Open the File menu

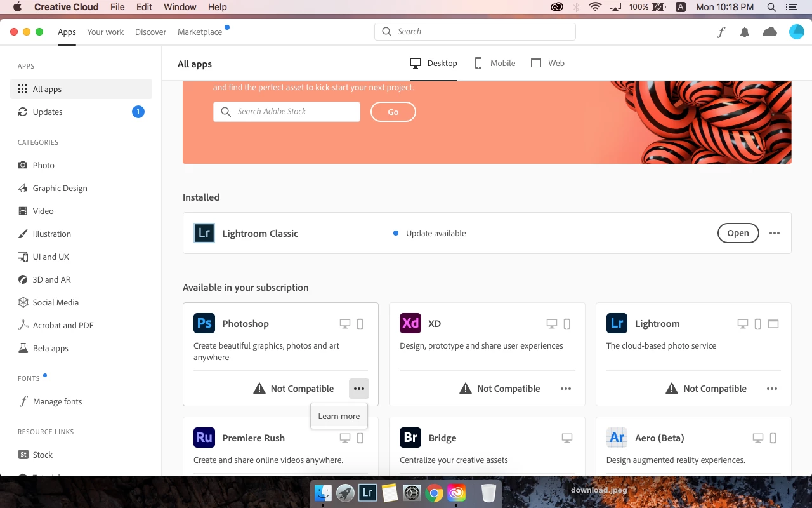117,7
